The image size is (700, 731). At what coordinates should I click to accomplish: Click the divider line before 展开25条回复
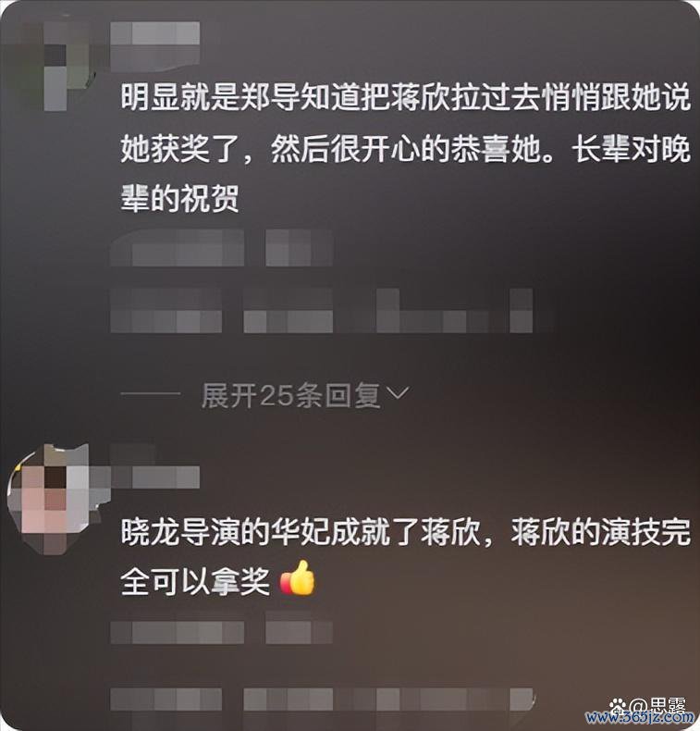(x=150, y=394)
